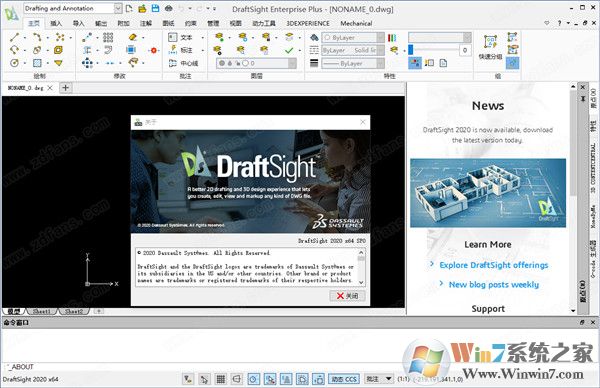Click the News panel vertical scrollbar
Viewport: 600px width, 388px height.
(573, 199)
